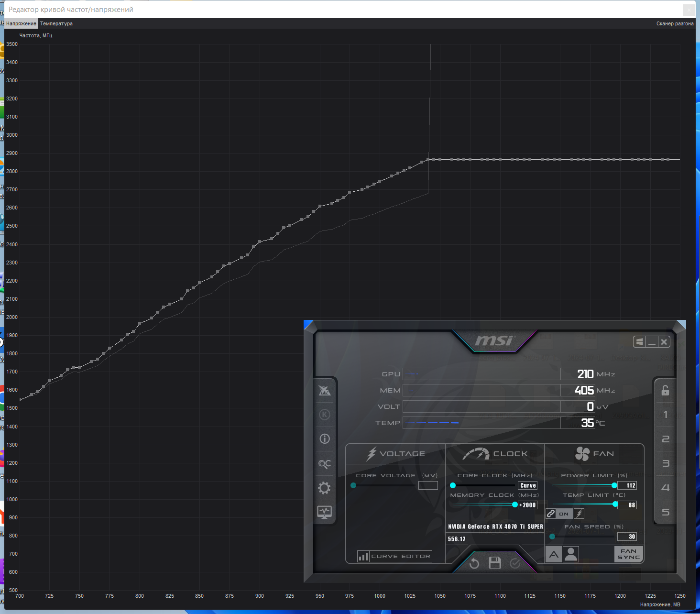Save profile with the floppy disk icon

pyautogui.click(x=495, y=563)
